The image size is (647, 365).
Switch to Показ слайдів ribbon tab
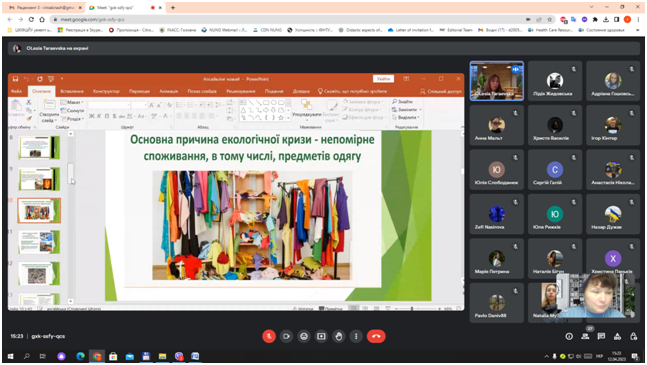click(x=202, y=91)
